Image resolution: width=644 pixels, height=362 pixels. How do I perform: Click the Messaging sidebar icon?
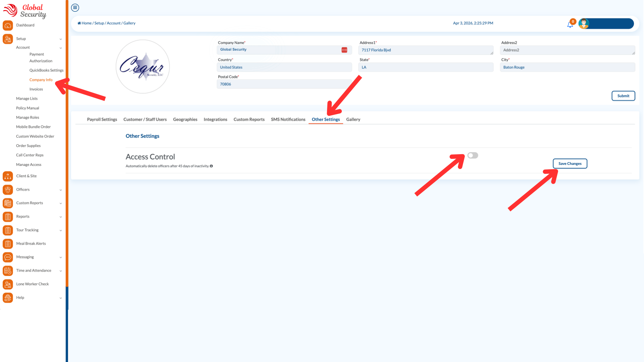pos(8,257)
